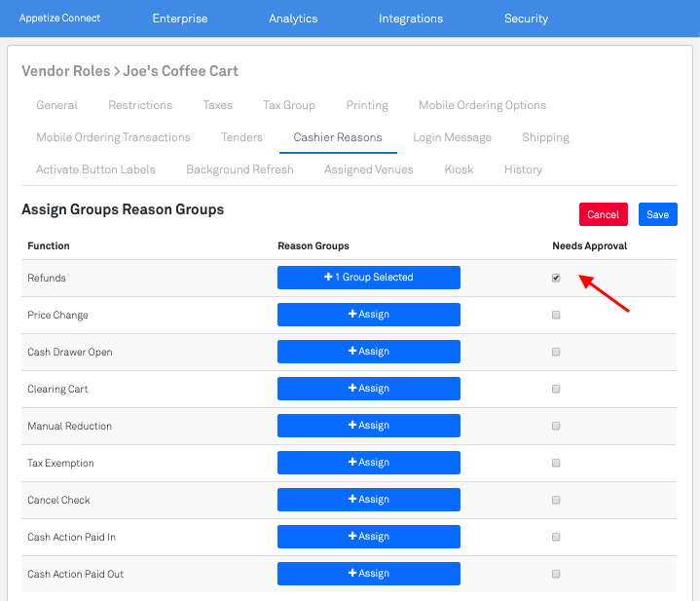The width and height of the screenshot is (700, 601).
Task: Open the Refunds 1 Group Selected picker
Action: pyautogui.click(x=368, y=278)
